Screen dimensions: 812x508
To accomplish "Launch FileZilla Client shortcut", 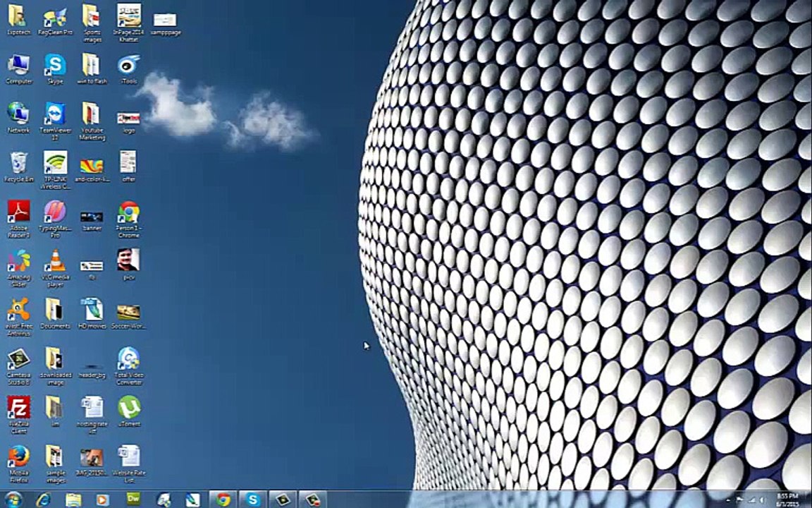I will pyautogui.click(x=18, y=415).
